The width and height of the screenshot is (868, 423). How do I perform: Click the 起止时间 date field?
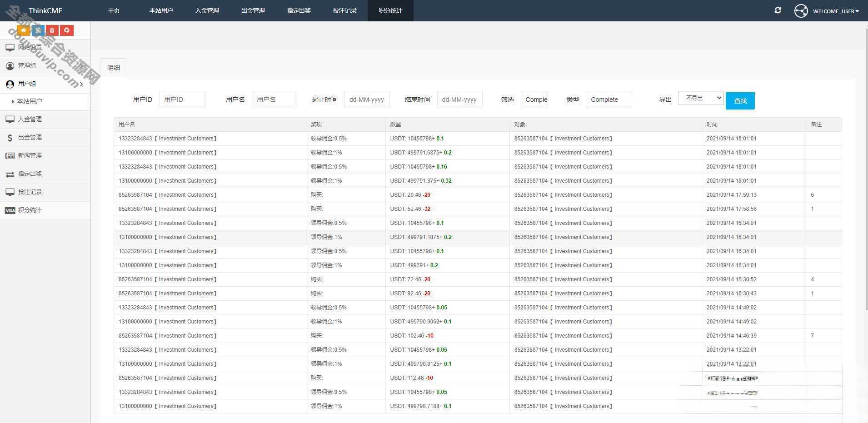367,100
